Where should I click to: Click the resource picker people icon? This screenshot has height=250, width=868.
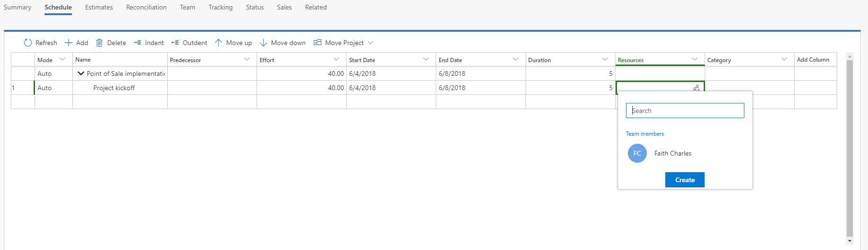(x=696, y=88)
